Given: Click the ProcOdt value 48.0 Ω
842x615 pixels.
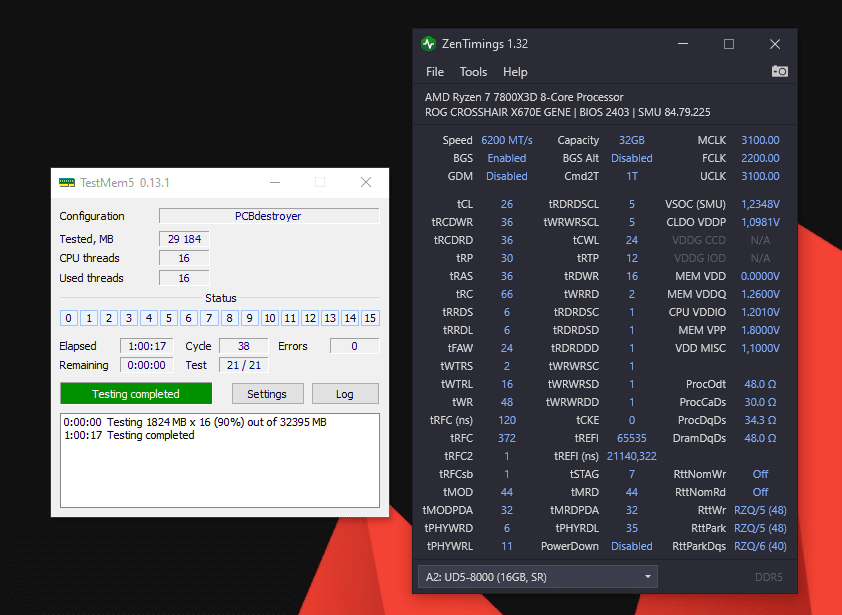Looking at the screenshot, I should pos(760,384).
